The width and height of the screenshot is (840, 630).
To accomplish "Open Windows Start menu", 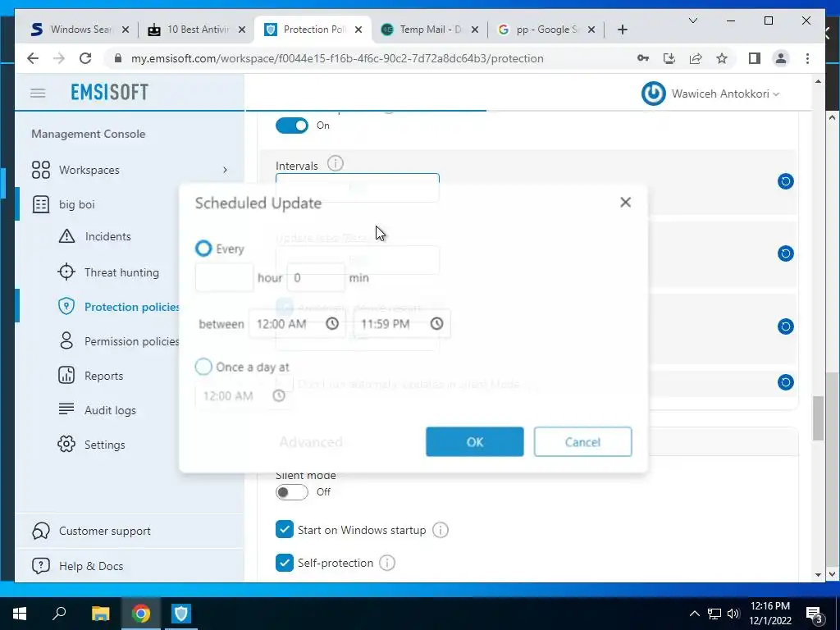I will point(20,614).
